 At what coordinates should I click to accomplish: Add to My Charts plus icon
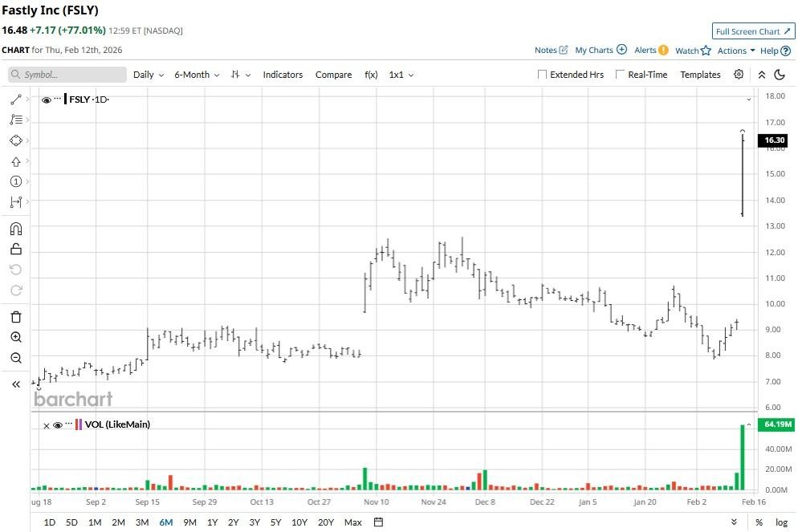click(621, 49)
